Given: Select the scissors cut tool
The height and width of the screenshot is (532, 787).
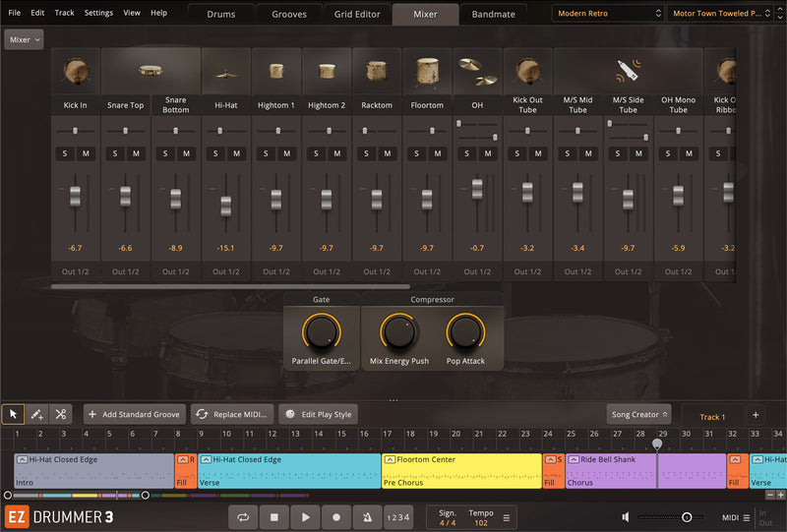Looking at the screenshot, I should (61, 415).
